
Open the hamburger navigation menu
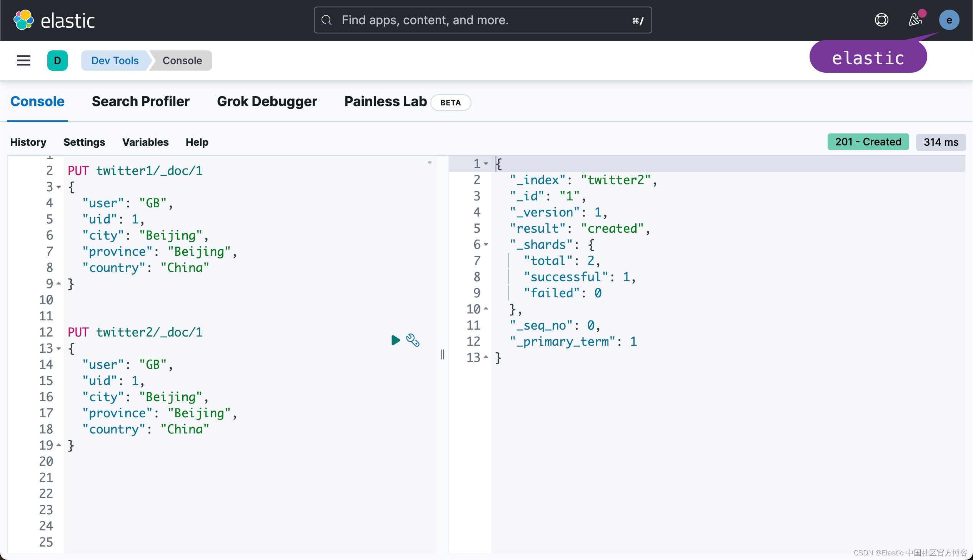(23, 60)
